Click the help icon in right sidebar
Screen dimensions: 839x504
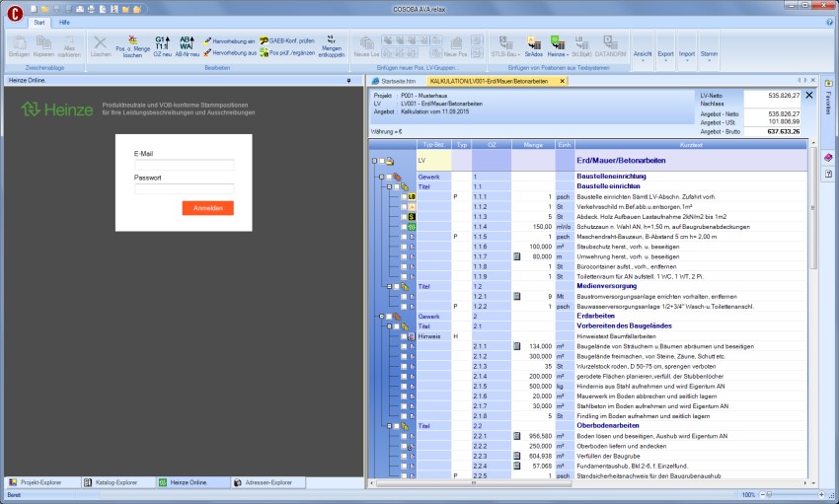pos(828,175)
